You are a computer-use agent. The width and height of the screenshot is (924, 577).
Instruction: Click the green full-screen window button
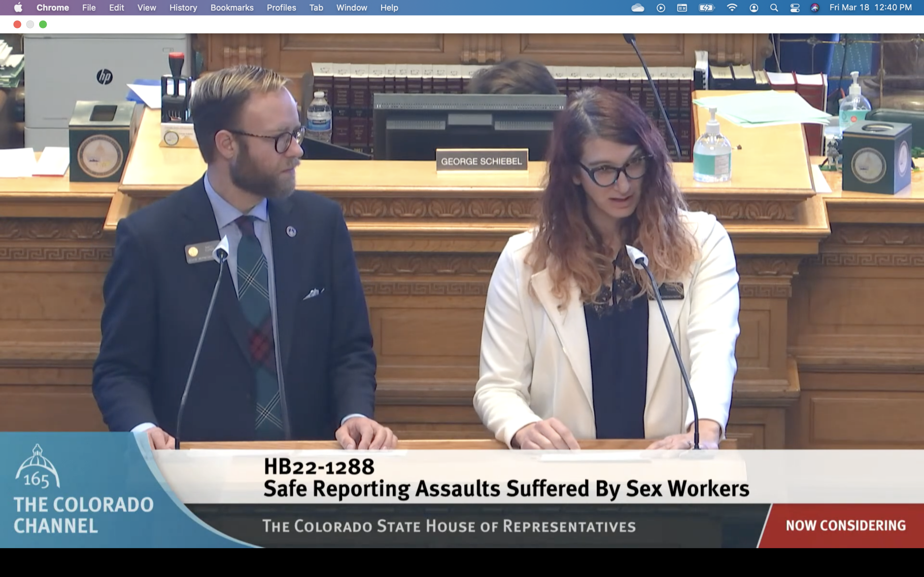43,24
